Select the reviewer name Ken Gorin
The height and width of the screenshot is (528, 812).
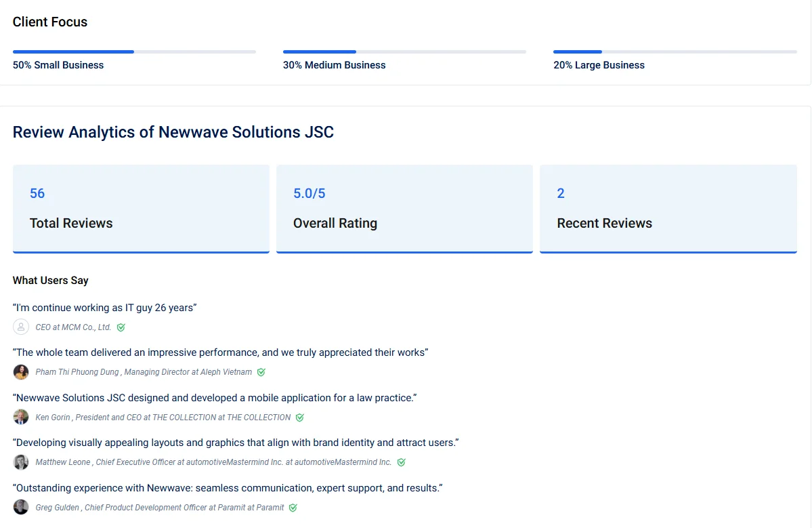[53, 418]
